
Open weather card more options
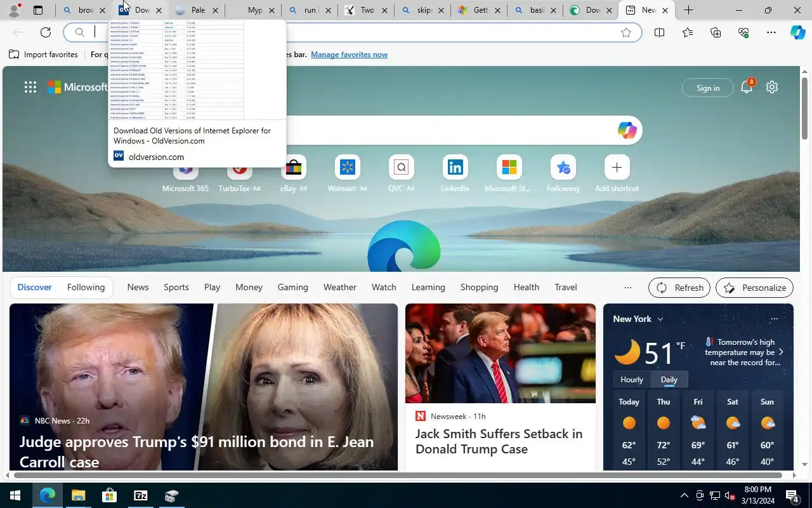click(x=774, y=319)
